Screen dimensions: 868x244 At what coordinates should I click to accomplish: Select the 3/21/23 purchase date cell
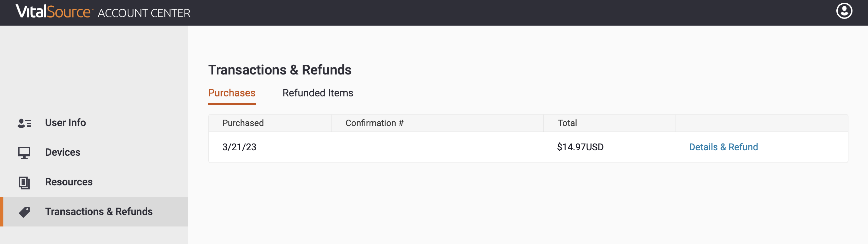[239, 147]
